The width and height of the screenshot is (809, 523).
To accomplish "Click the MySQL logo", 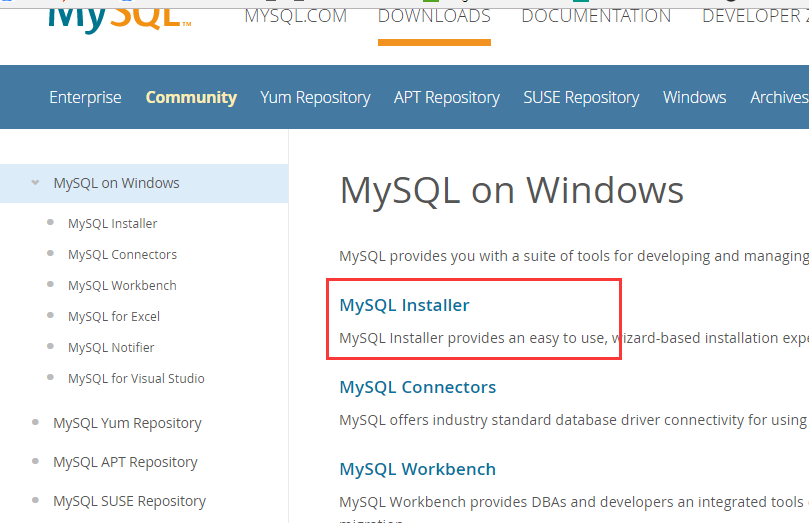I will point(119,20).
